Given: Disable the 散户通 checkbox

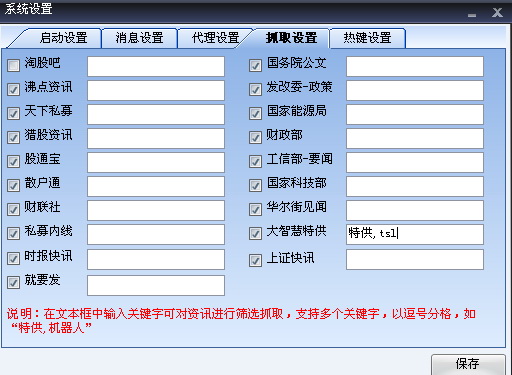Looking at the screenshot, I should (x=13, y=185).
